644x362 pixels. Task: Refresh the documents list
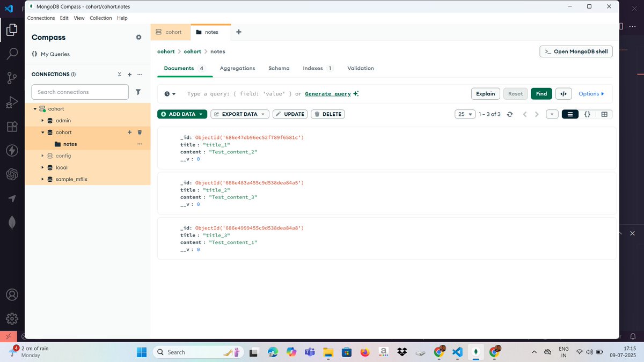510,114
